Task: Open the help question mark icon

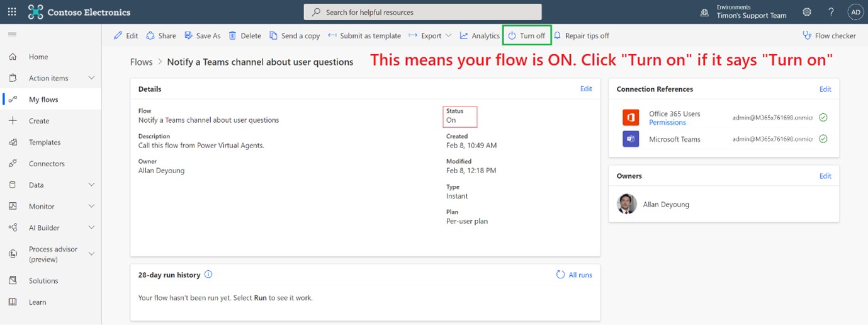Action: (831, 12)
